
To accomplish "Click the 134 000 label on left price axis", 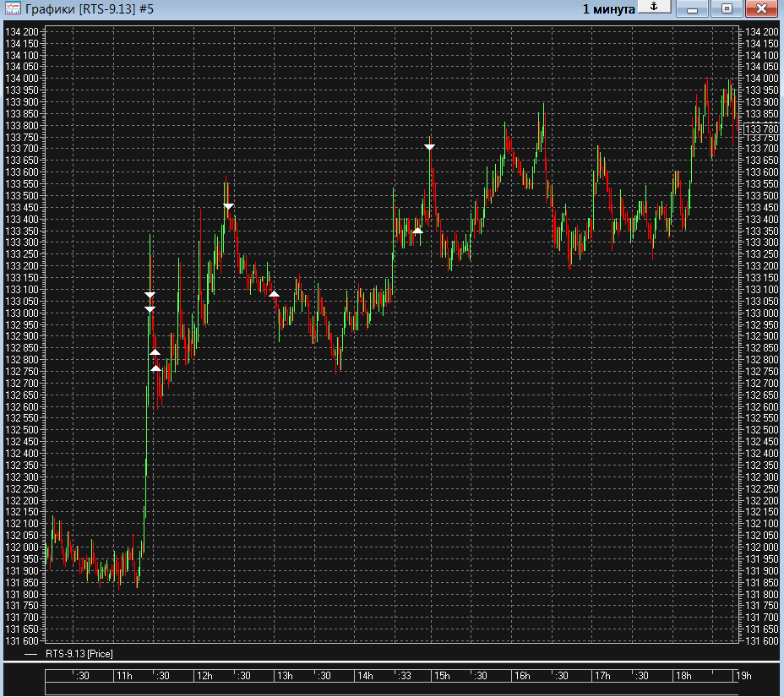I will click(x=24, y=79).
